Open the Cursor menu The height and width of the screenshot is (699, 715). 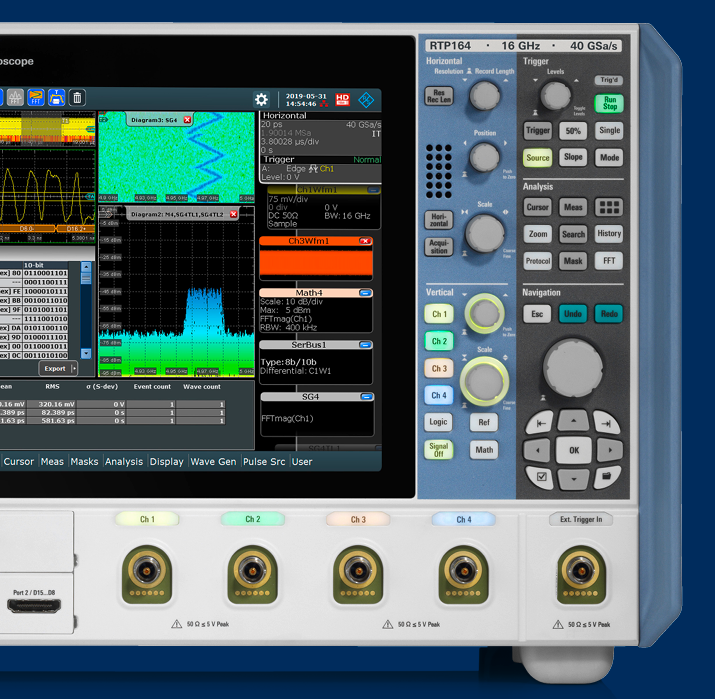(18, 461)
